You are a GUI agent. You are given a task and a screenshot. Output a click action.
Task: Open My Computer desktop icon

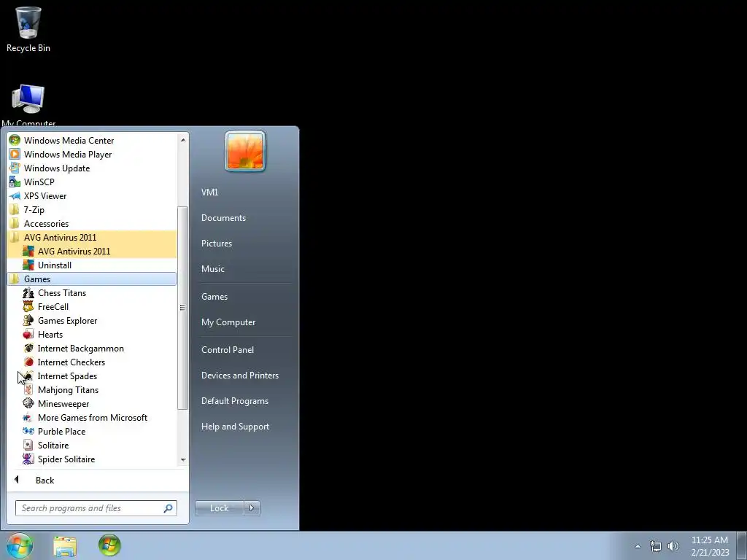coord(28,106)
